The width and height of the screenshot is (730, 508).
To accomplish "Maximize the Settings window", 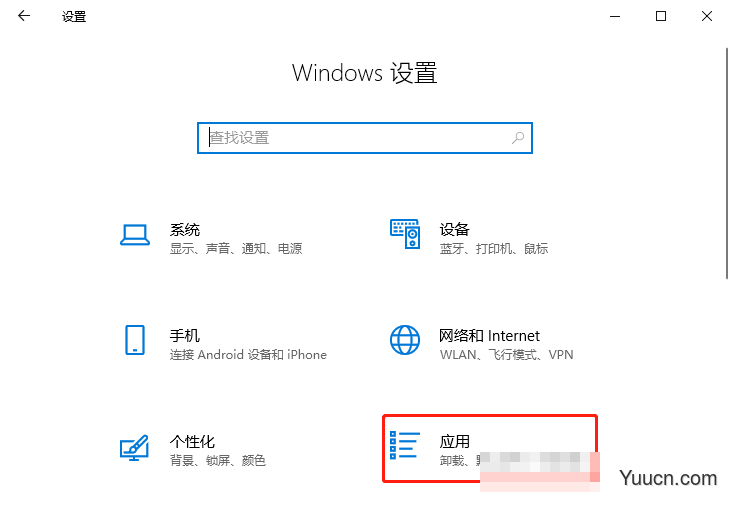I will [x=661, y=16].
